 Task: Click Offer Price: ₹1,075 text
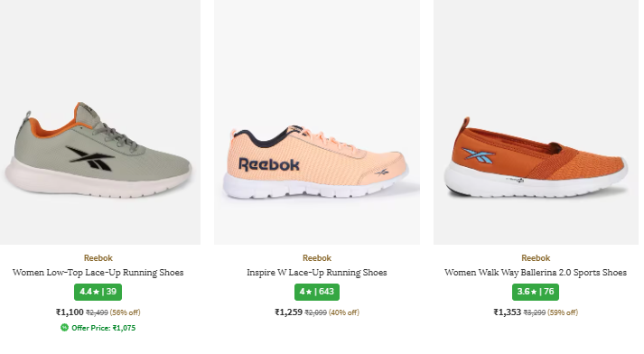point(104,328)
